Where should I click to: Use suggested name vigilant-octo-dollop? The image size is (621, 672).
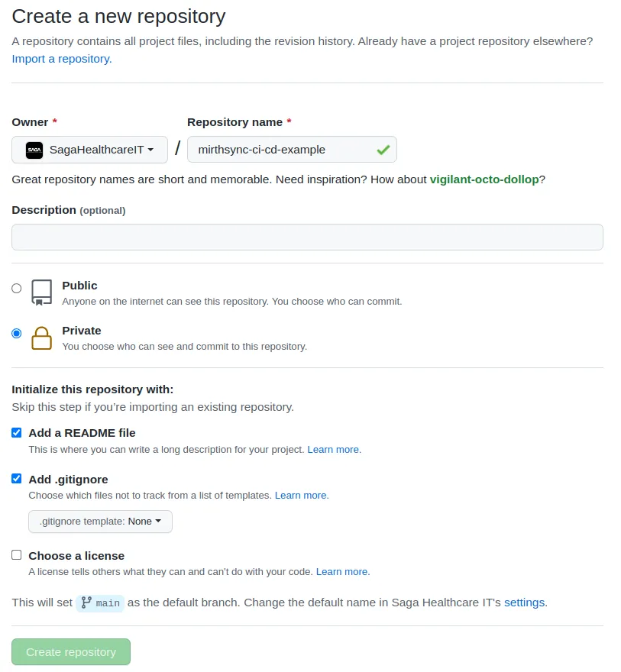[x=484, y=179]
